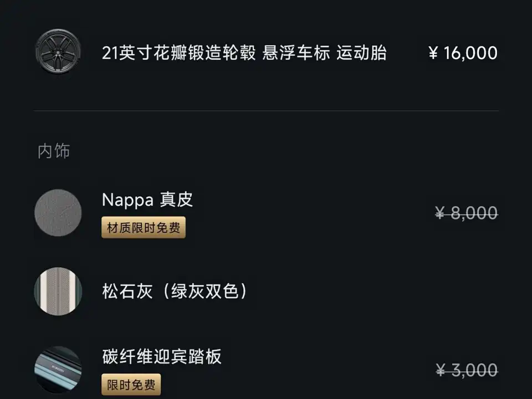
Task: Open the carbon fiber sill plate thumbnail
Action: click(x=58, y=370)
